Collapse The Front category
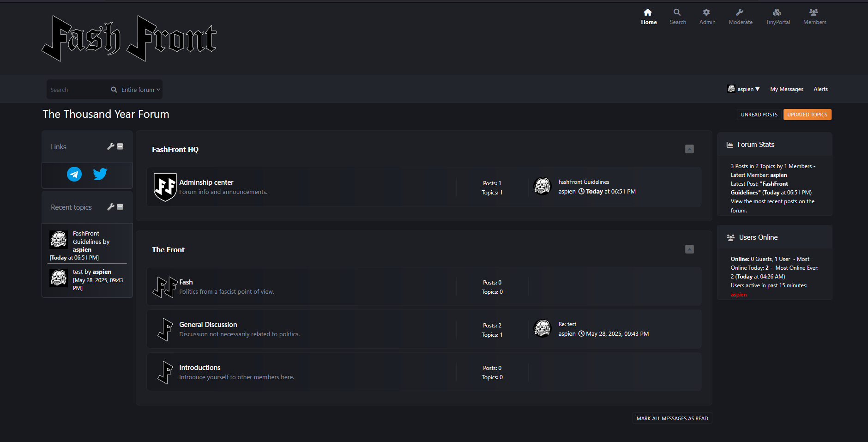 [x=689, y=249]
